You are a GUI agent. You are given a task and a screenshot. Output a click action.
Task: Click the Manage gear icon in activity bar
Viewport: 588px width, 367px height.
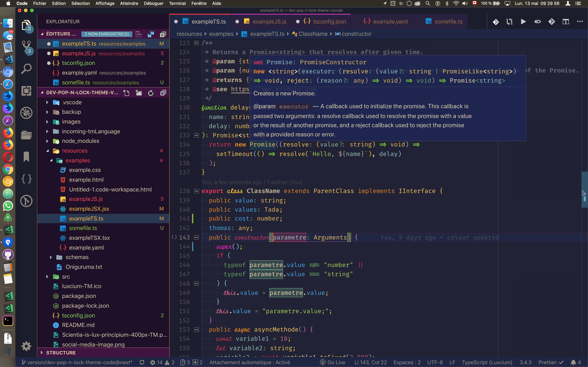click(26, 346)
